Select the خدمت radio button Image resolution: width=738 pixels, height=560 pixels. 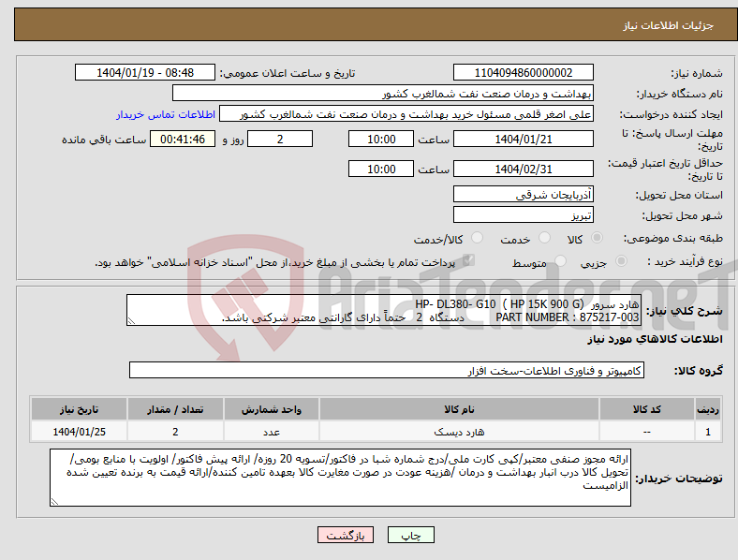click(x=544, y=238)
